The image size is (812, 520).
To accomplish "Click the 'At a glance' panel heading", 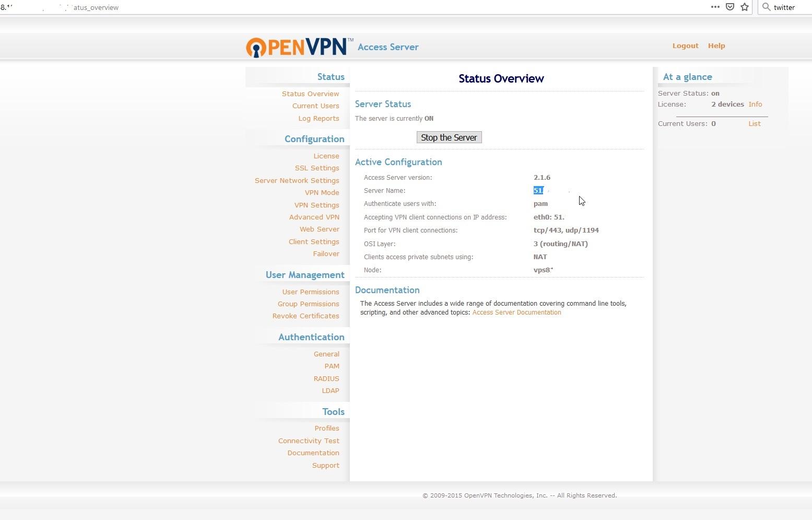I will tap(687, 77).
